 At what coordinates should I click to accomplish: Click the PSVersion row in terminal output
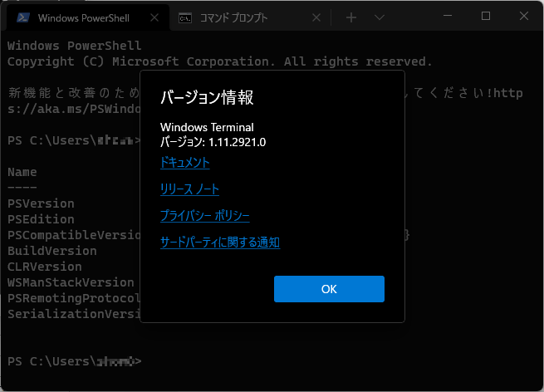coord(41,203)
